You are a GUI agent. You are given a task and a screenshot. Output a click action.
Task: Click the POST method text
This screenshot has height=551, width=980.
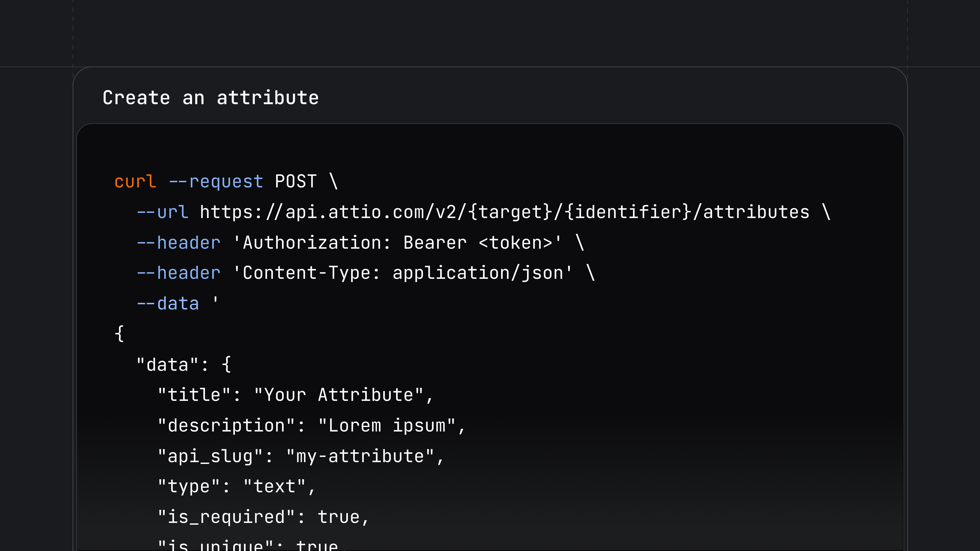point(296,181)
